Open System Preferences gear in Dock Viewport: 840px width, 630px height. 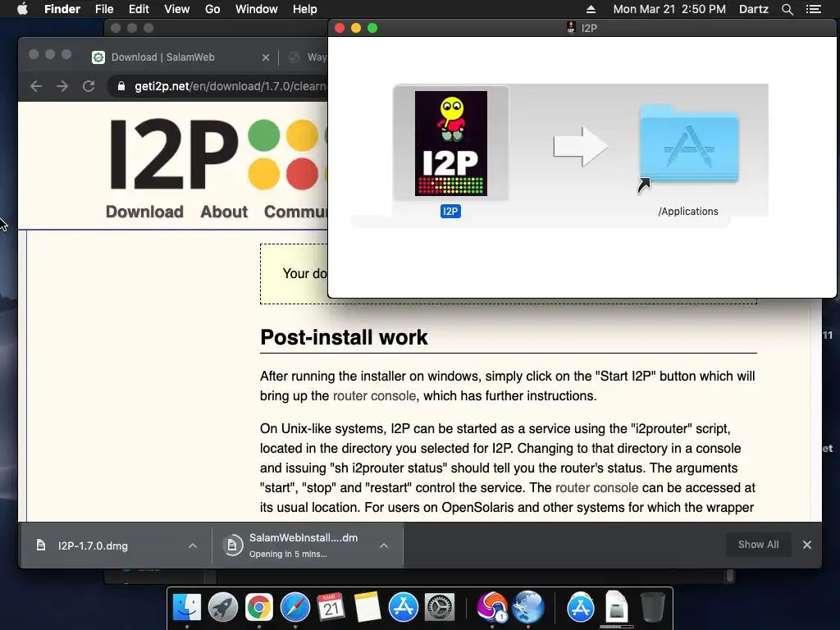click(440, 608)
